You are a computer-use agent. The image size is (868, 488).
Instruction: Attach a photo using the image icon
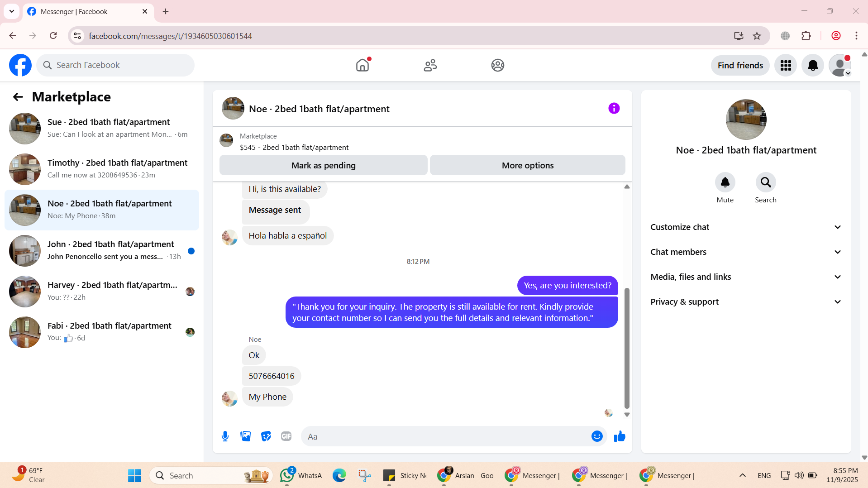tap(245, 436)
